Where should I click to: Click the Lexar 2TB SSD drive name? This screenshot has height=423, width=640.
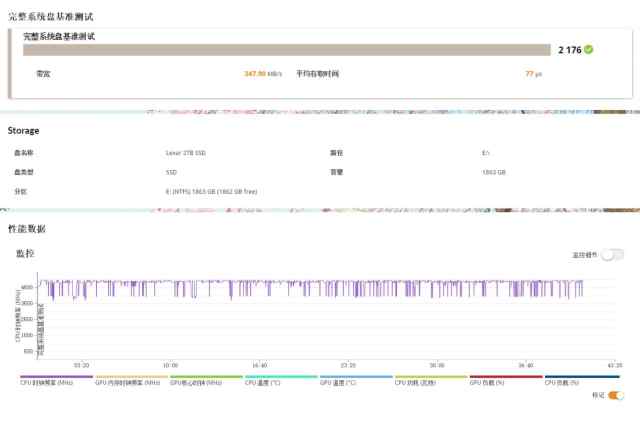pyautogui.click(x=186, y=153)
